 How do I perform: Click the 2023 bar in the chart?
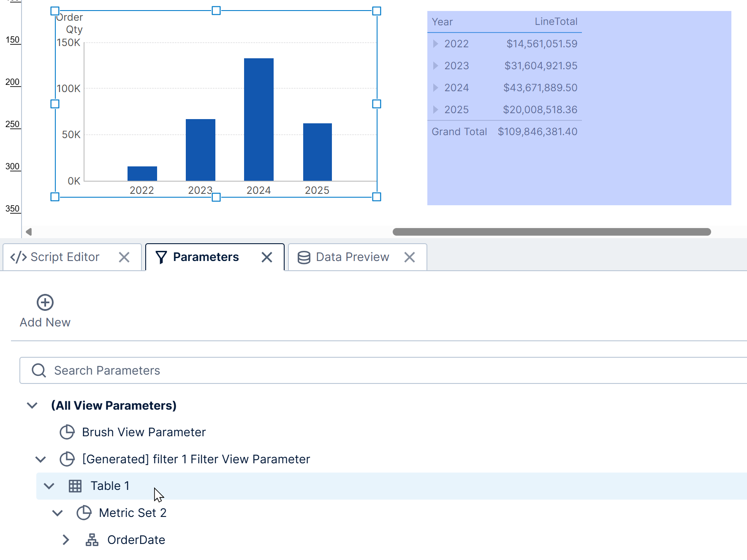201,150
